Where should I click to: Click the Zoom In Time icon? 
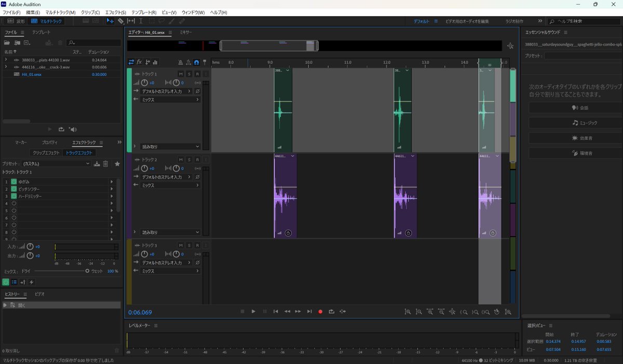click(430, 312)
